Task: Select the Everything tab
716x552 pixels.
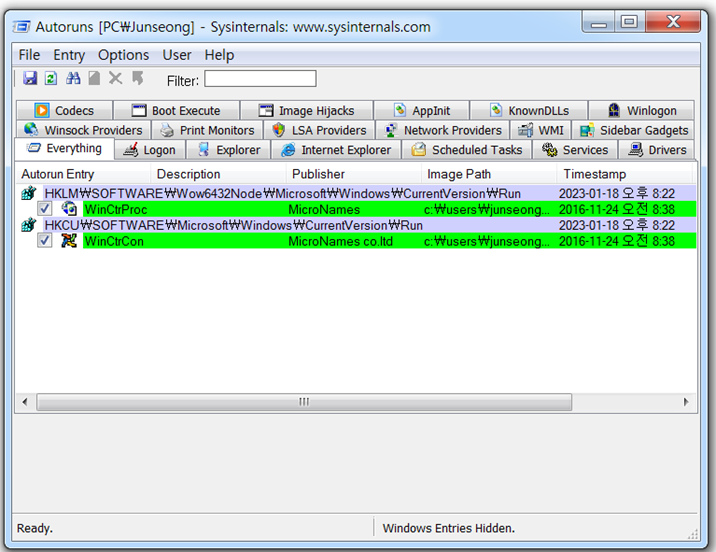Action: (x=64, y=148)
